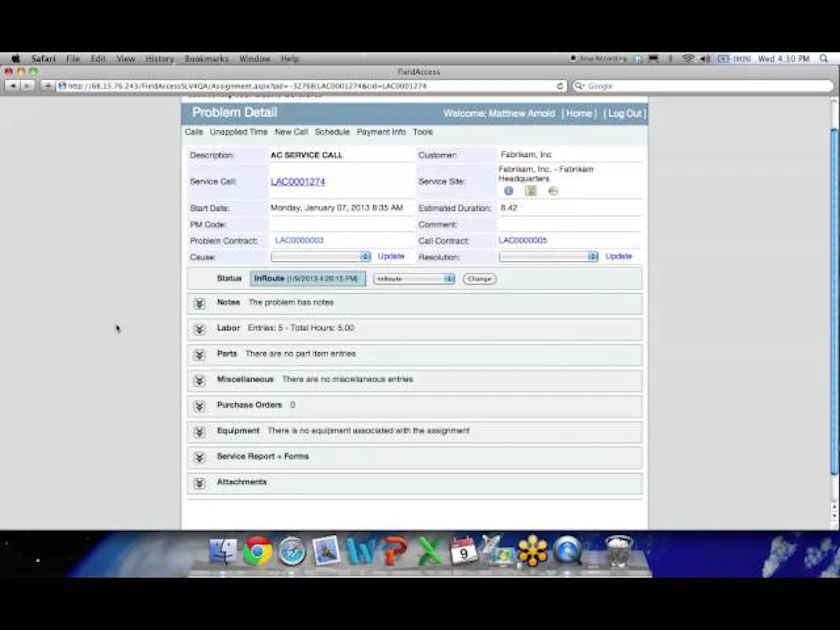Click the add bookmark plus button
The width and height of the screenshot is (840, 630).
point(48,86)
